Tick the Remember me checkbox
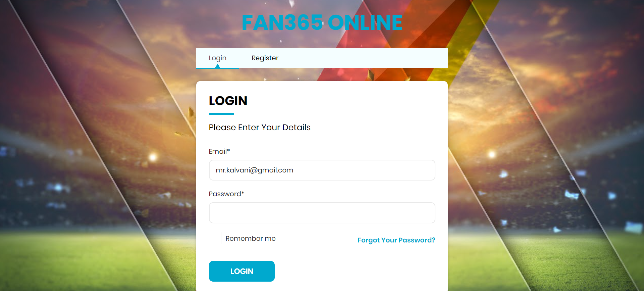The height and width of the screenshot is (291, 644). tap(215, 238)
